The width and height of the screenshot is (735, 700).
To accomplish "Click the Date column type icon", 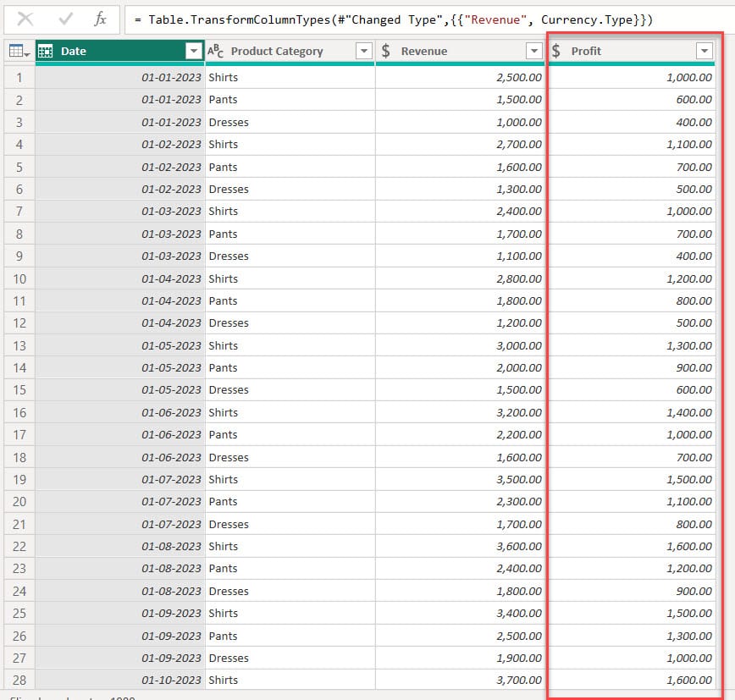I will (x=46, y=51).
